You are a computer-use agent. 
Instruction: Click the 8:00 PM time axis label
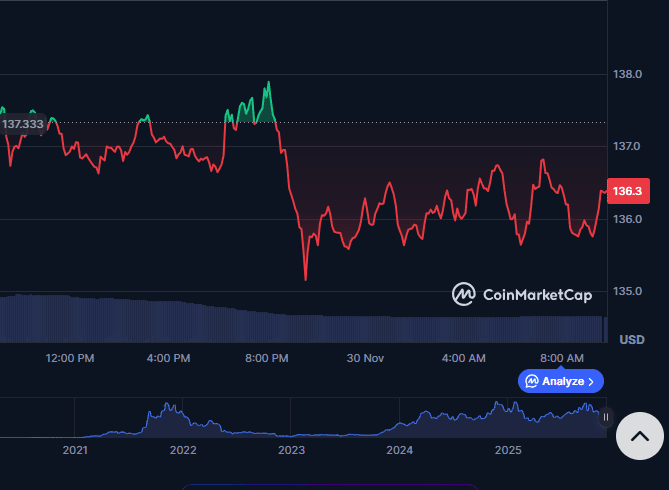(267, 358)
